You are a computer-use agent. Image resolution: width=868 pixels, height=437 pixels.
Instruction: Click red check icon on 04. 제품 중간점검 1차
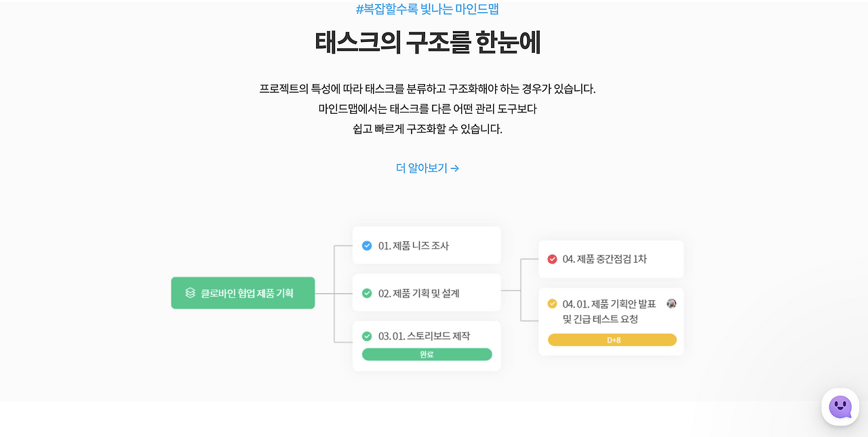552,259
